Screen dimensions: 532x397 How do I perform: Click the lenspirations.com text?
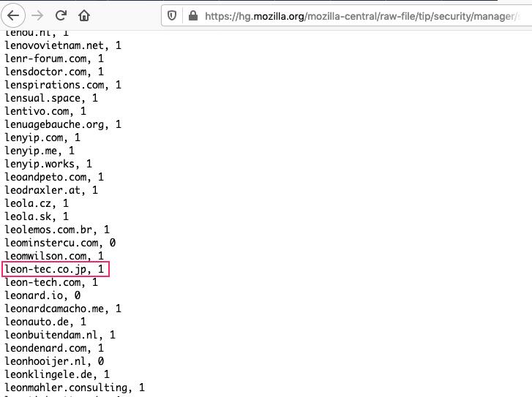click(54, 85)
